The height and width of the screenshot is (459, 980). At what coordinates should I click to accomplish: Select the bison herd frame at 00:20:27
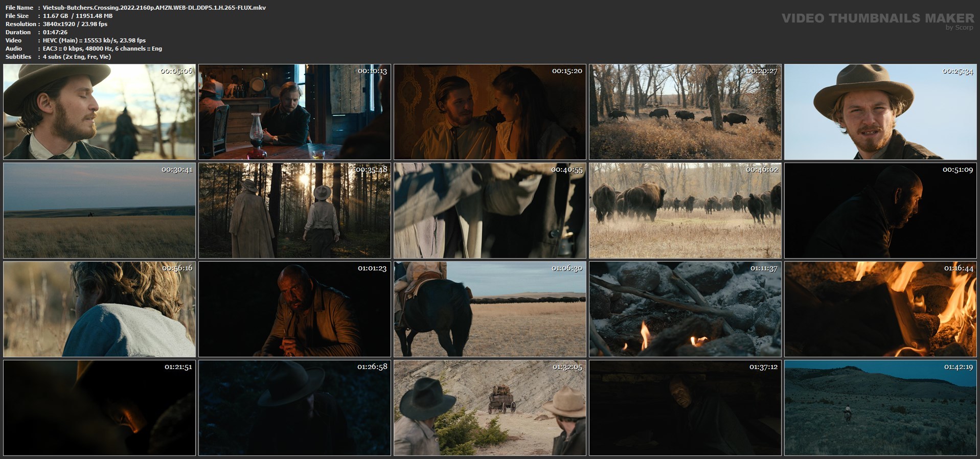click(685, 112)
